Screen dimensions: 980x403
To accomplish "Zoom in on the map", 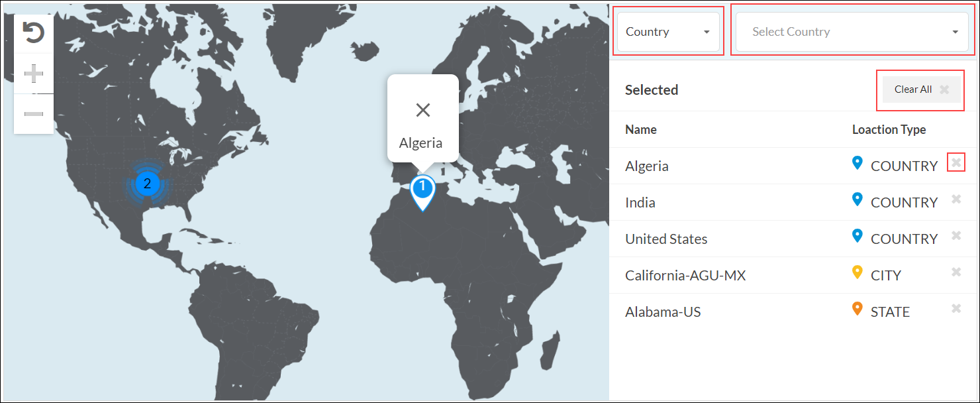I will [33, 74].
